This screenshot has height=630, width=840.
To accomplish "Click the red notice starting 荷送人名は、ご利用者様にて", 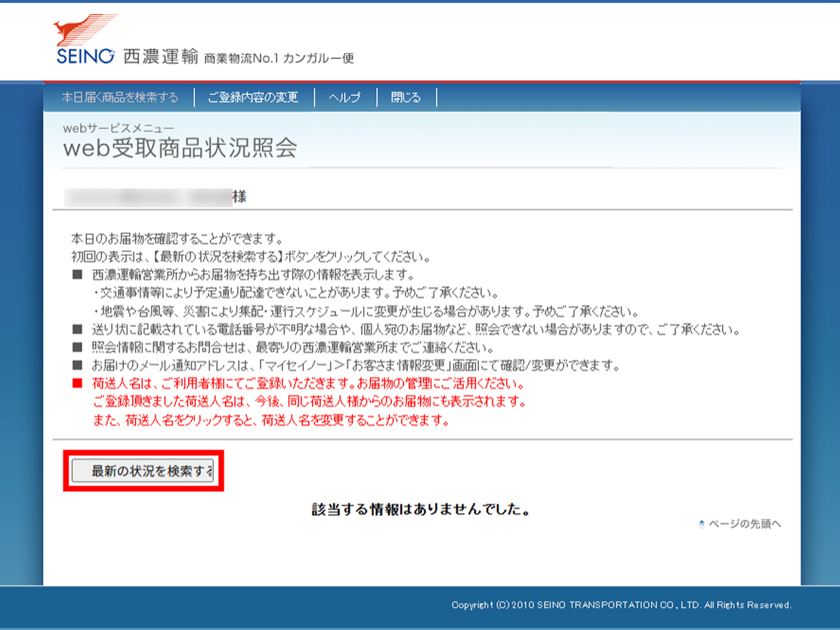I will tap(308, 384).
